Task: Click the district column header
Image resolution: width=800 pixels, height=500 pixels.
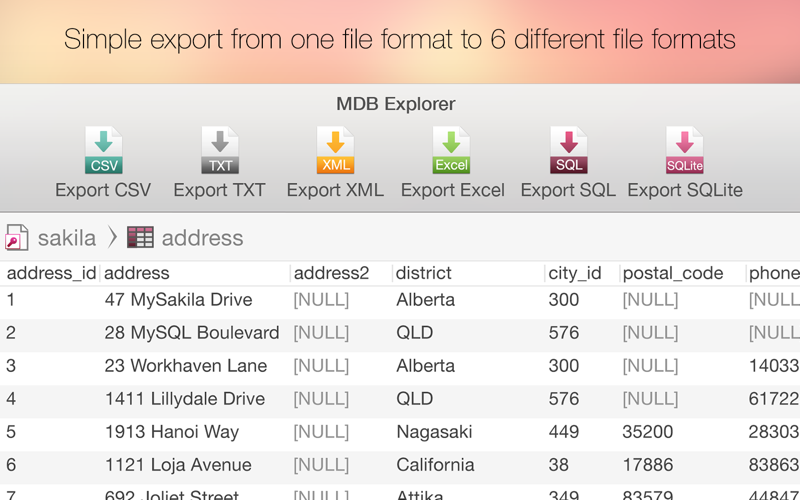Action: (x=424, y=273)
